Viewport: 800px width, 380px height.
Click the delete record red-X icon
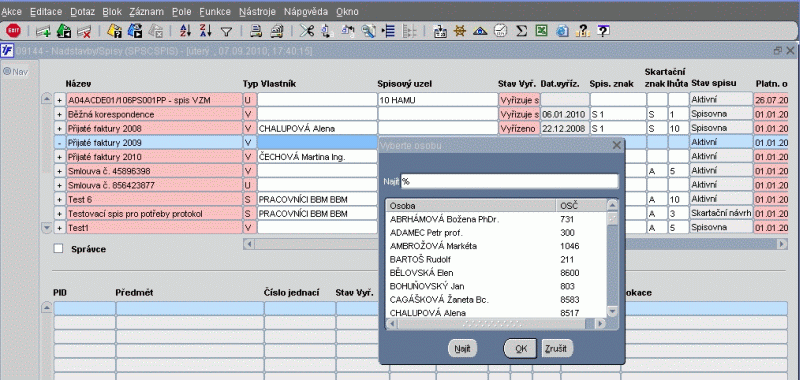[84, 32]
